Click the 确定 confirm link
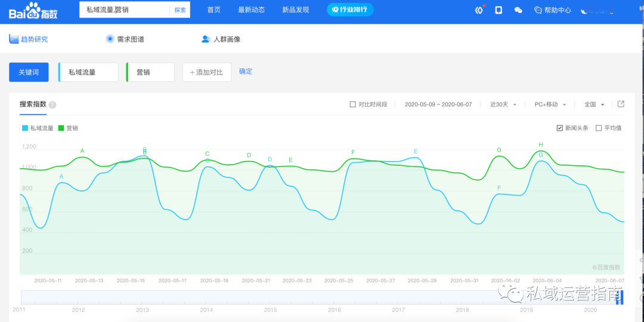 (x=246, y=72)
